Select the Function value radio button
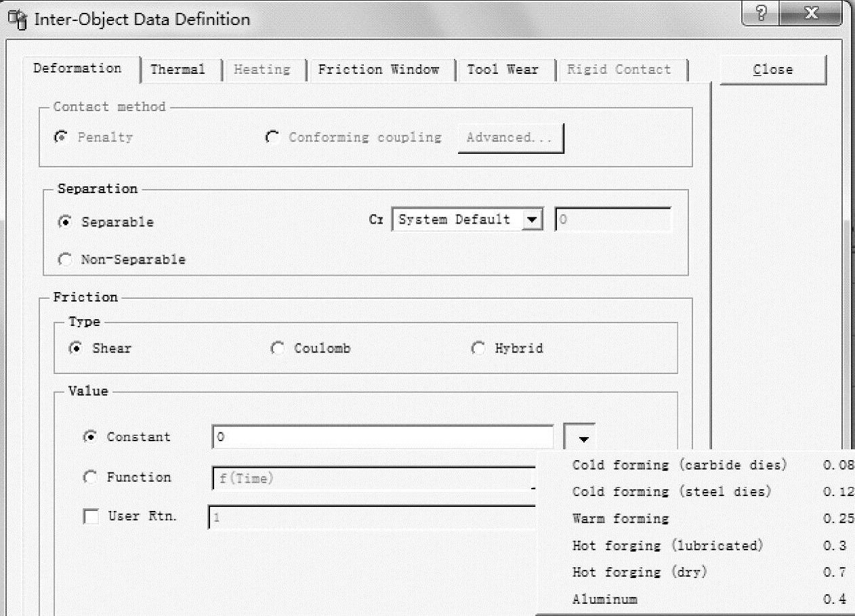Viewport: 855px width, 616px height. click(90, 478)
